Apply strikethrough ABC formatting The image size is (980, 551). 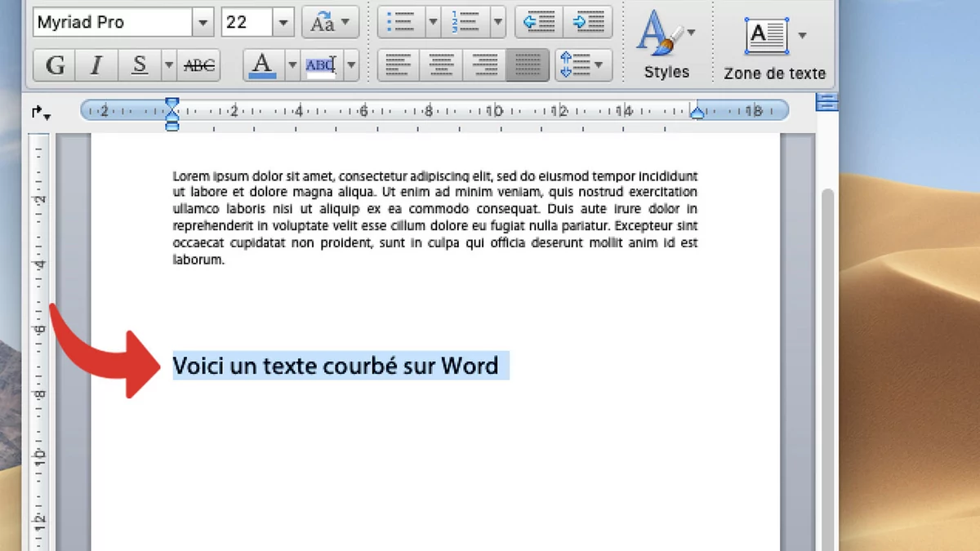[x=199, y=65]
